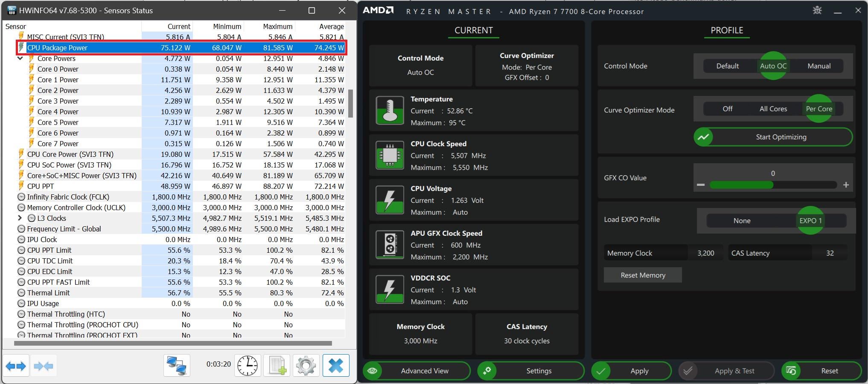The height and width of the screenshot is (384, 868).
Task: Select the CPU EDC Limit row
Action: tap(174, 271)
